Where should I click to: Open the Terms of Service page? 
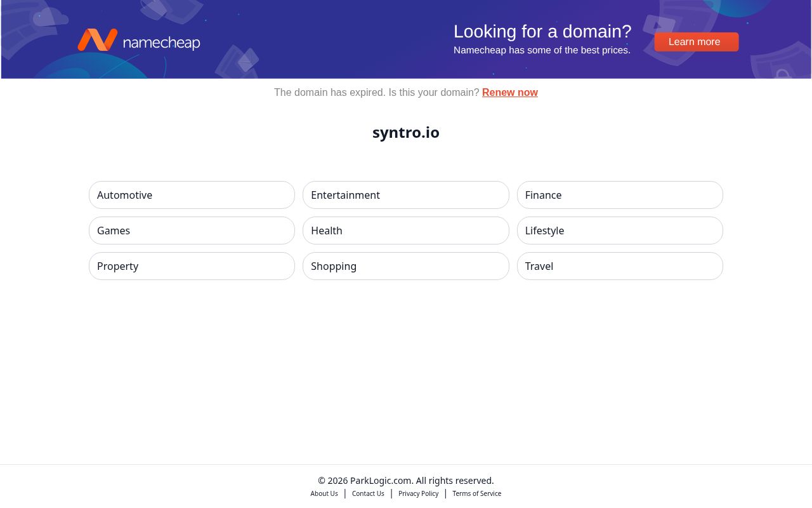pyautogui.click(x=477, y=493)
